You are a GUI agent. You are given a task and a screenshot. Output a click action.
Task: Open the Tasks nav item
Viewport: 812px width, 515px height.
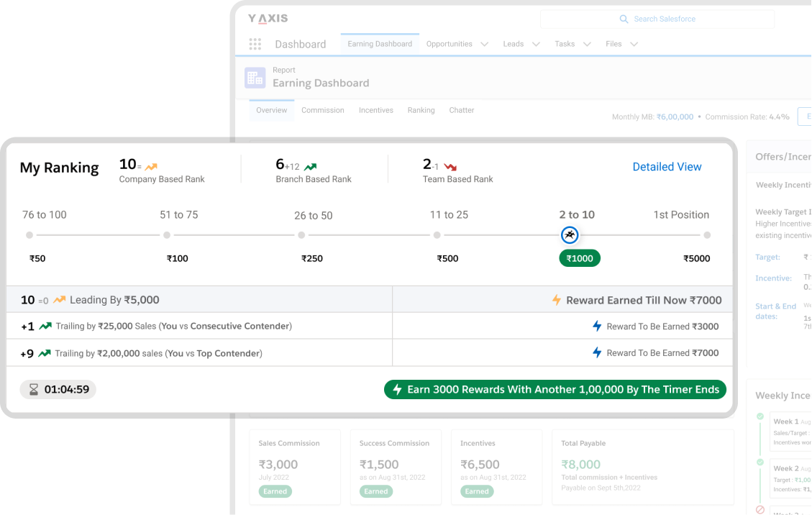[x=565, y=44]
